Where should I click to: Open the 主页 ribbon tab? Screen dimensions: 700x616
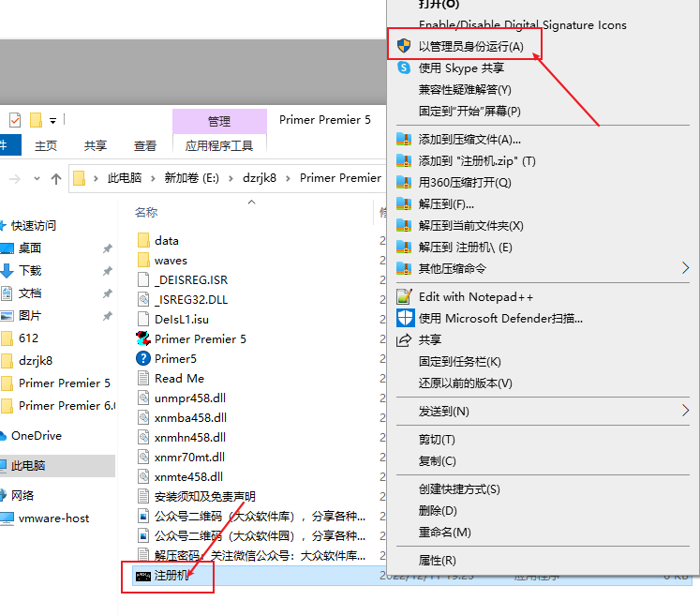click(x=46, y=145)
